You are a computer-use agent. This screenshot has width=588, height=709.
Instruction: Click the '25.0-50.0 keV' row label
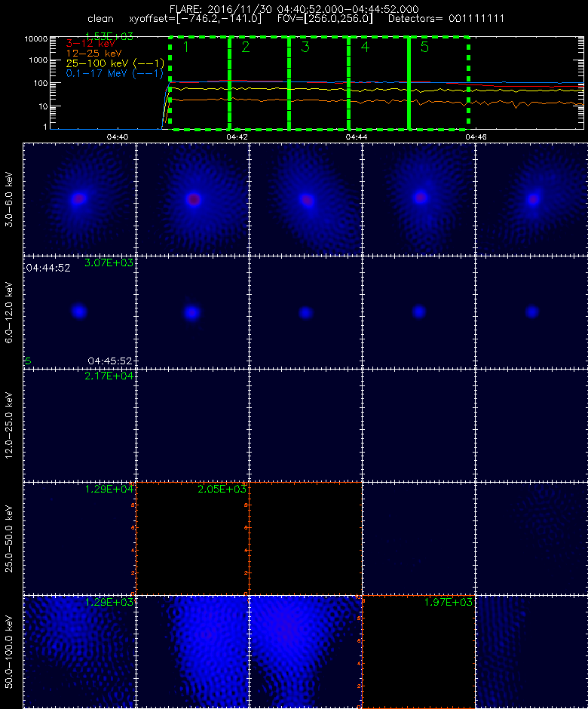10,539
